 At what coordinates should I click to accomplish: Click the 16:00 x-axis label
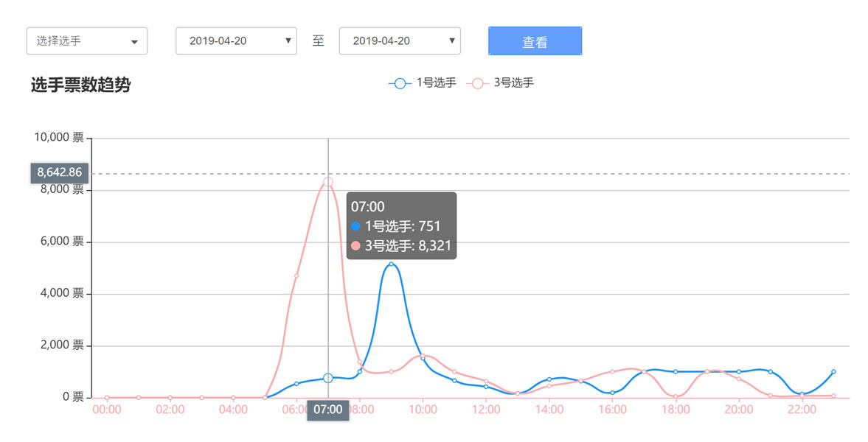(612, 410)
